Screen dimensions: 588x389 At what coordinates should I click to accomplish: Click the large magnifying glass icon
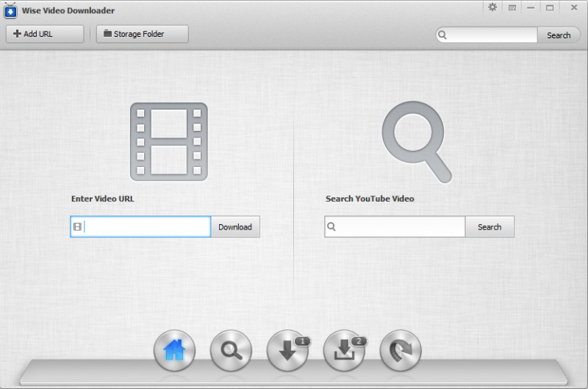pos(417,142)
